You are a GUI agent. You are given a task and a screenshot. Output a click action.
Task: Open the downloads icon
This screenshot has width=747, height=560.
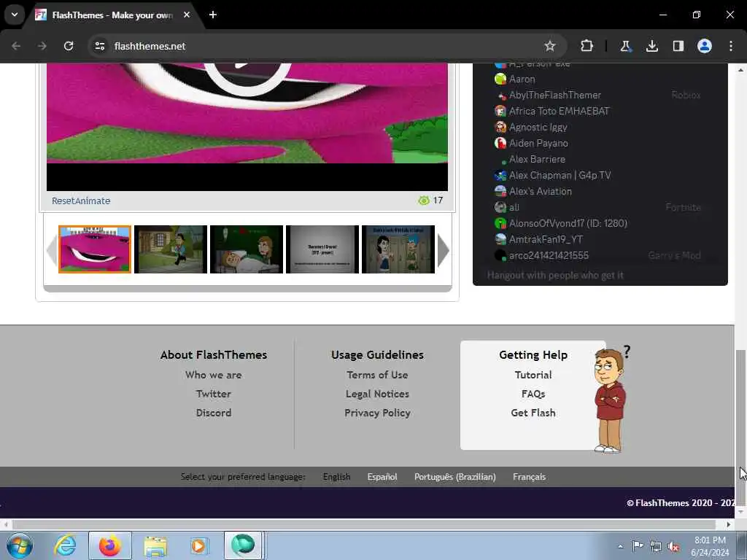point(651,46)
